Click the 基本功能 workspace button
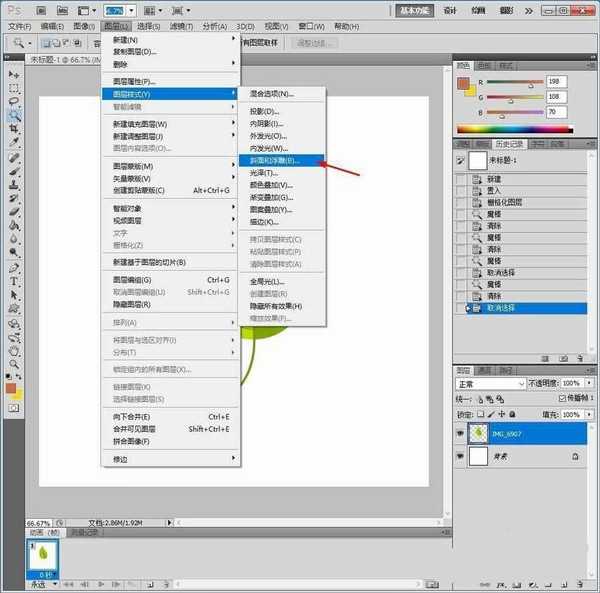The image size is (600, 593). 414,10
